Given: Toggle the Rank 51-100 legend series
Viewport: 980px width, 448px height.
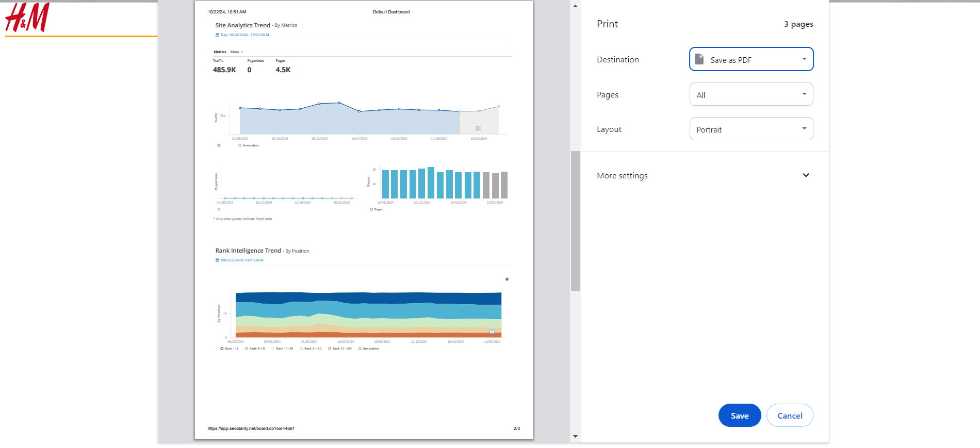Looking at the screenshot, I should pos(339,349).
